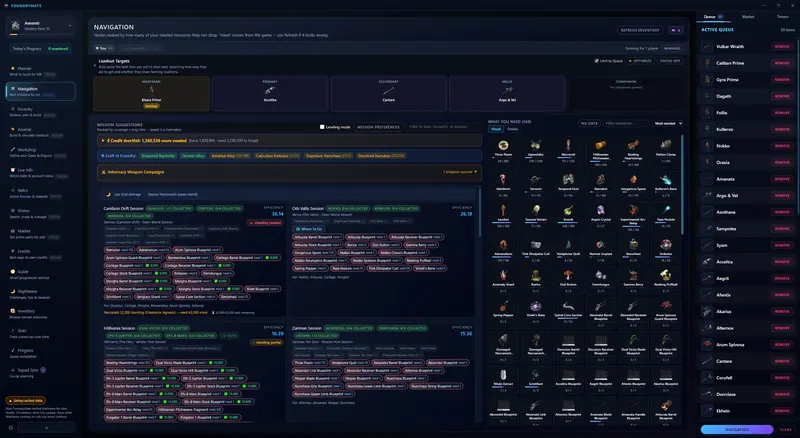
Task: Open Inventory in the sidebar
Action: coord(40,313)
